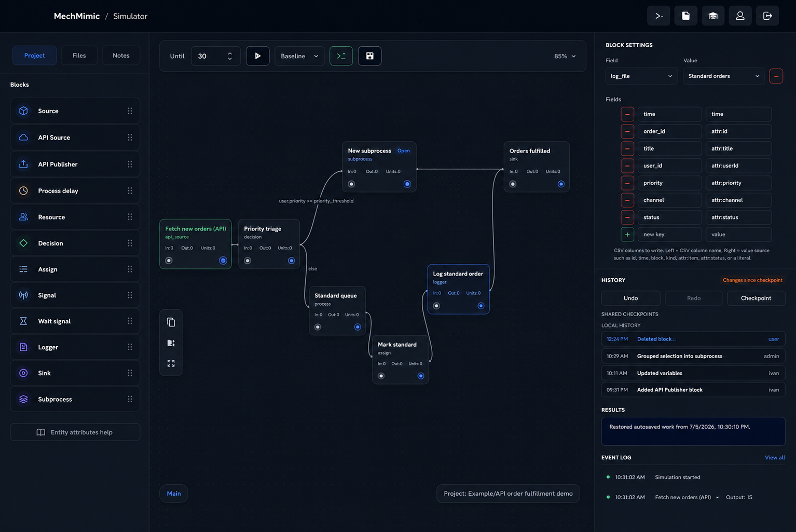Select the Wait signal hourglass icon
The width and height of the screenshot is (796, 532).
click(x=23, y=321)
